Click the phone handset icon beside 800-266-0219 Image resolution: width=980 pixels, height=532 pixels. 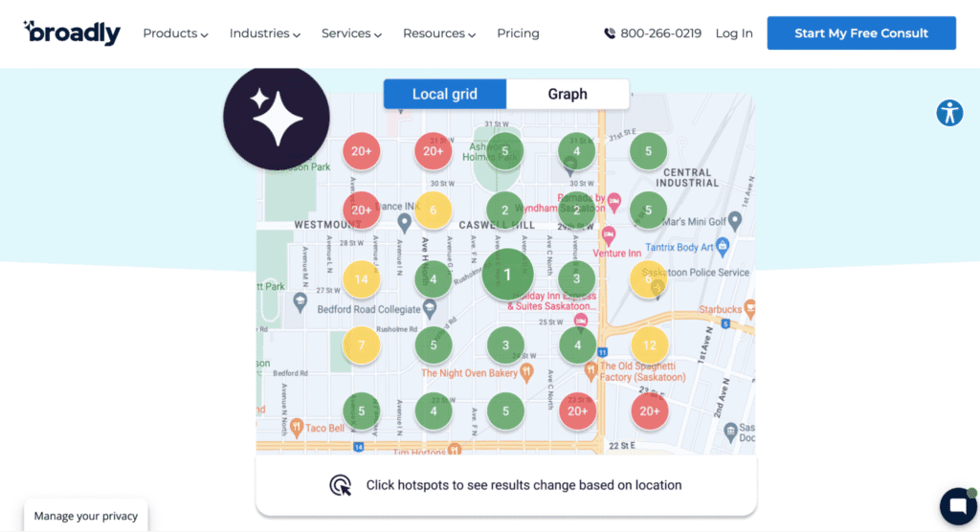click(x=610, y=33)
